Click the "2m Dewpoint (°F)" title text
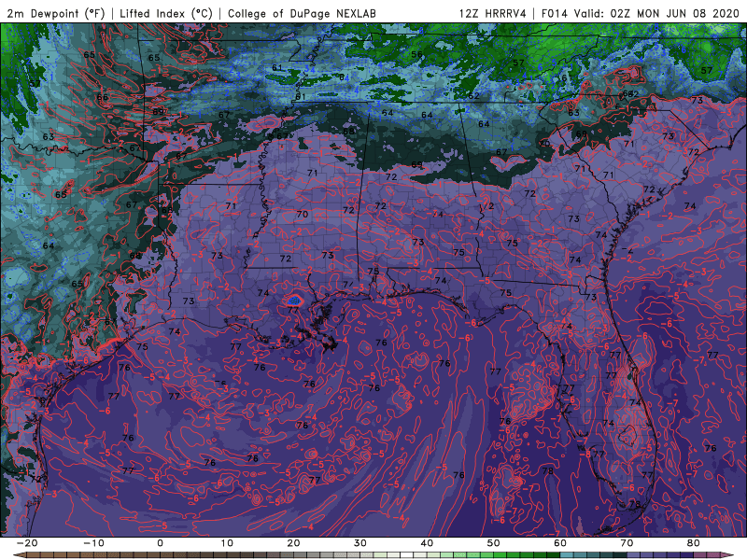Screen dimensions: 747x560 56,13
